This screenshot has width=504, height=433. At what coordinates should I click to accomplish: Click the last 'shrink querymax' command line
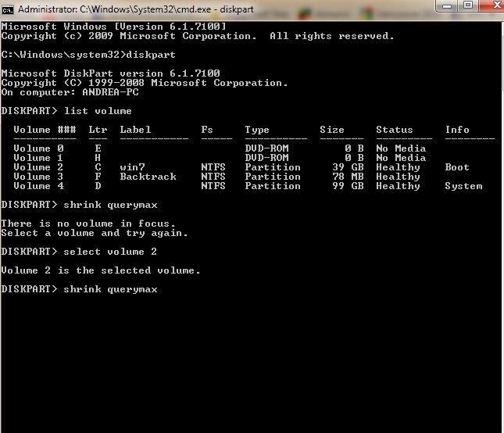80,289
